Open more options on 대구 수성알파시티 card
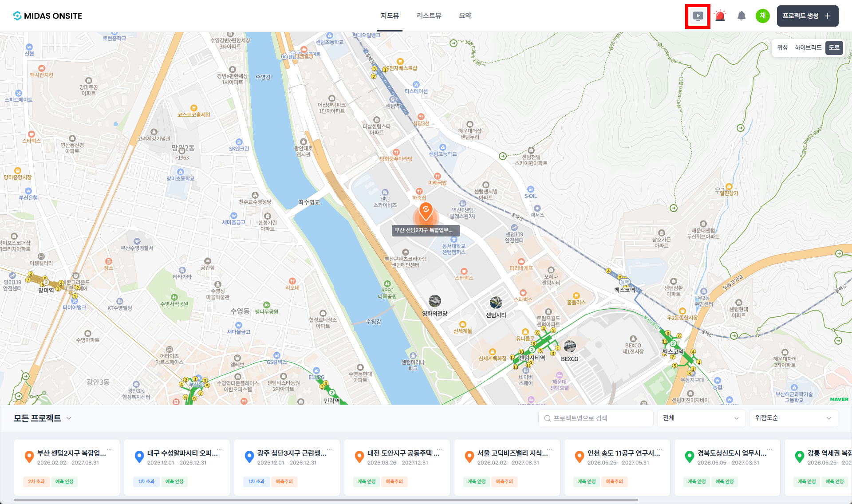The width and height of the screenshot is (852, 504). pyautogui.click(x=219, y=450)
